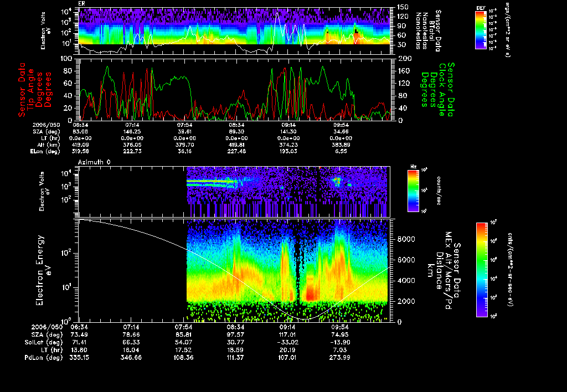Click the 160 degree clock angle tick

[x=404, y=71]
